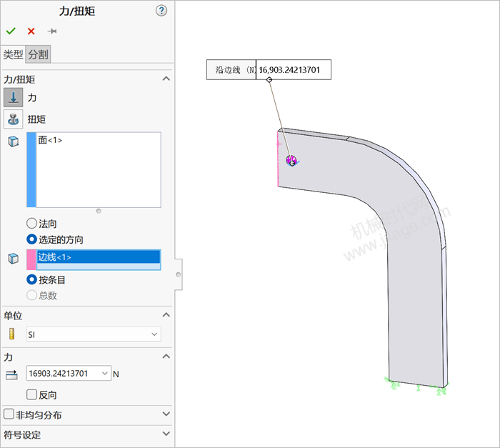Click the 沿边线 (N) callout label
500x448 pixels.
[231, 69]
